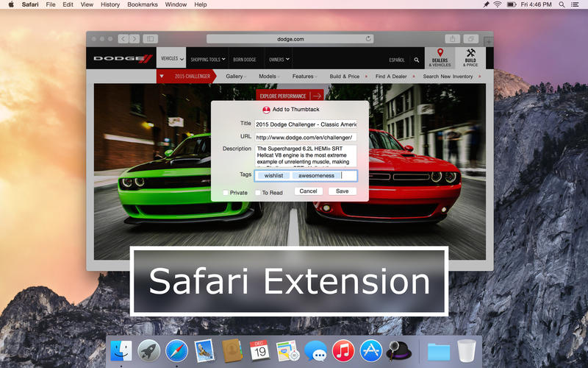Check the battery status icon

pos(511,4)
